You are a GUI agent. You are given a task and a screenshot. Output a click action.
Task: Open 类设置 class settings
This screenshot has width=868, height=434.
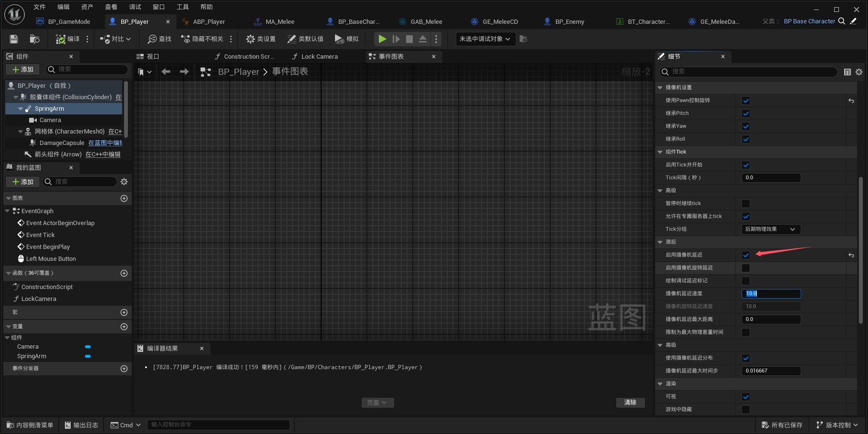pos(261,39)
